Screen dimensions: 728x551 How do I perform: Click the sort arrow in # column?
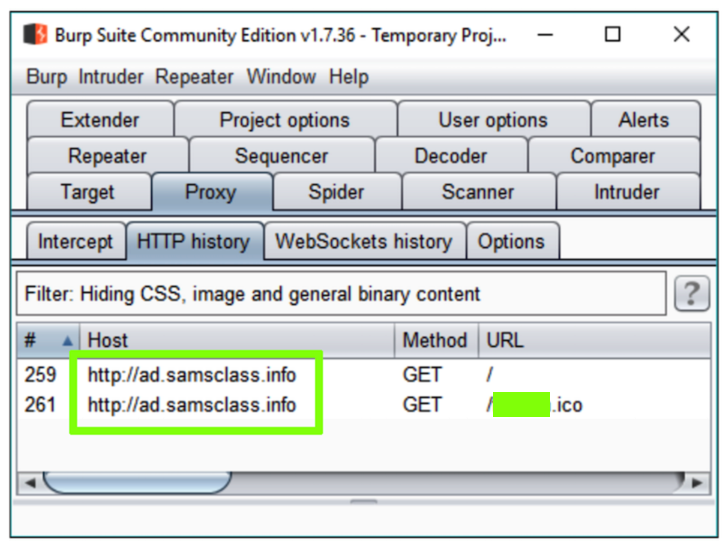coord(67,341)
